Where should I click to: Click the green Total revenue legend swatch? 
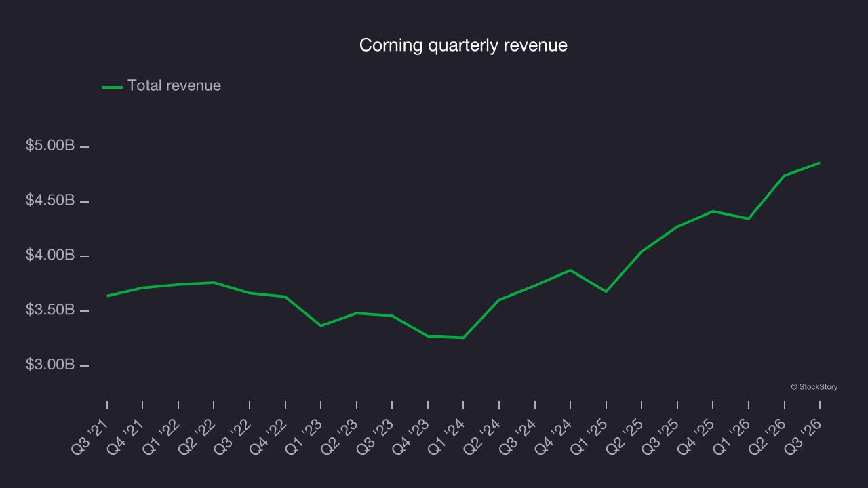click(x=112, y=87)
